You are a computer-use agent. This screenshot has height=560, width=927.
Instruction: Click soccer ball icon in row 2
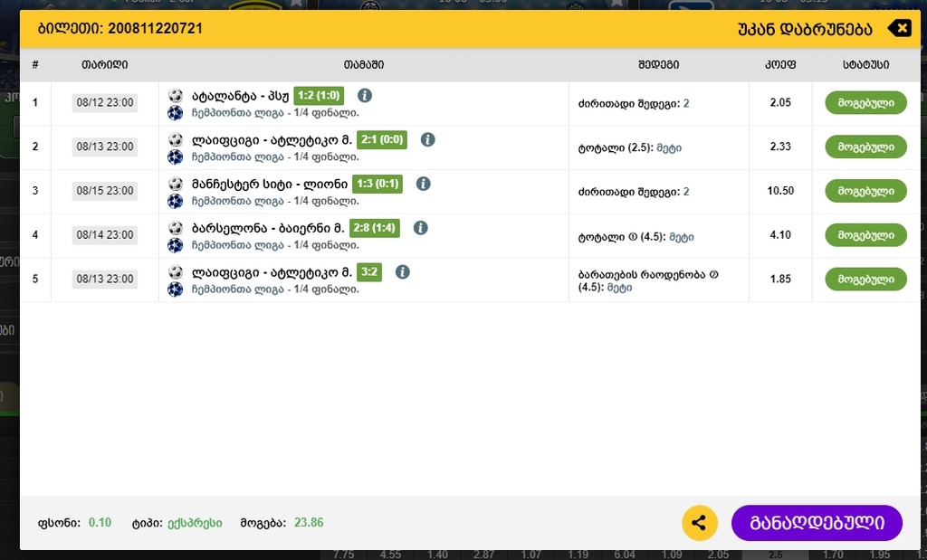[176, 140]
